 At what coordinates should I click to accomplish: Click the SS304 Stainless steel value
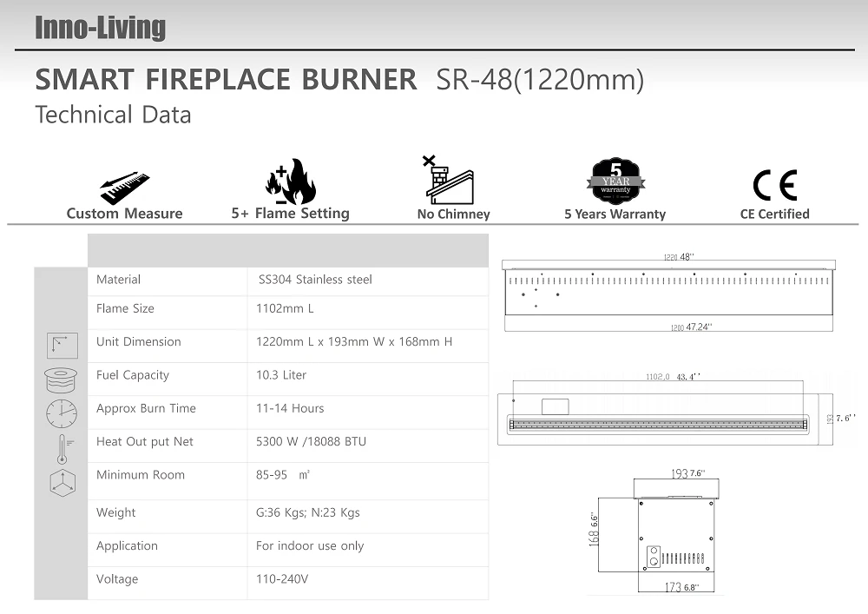click(315, 279)
